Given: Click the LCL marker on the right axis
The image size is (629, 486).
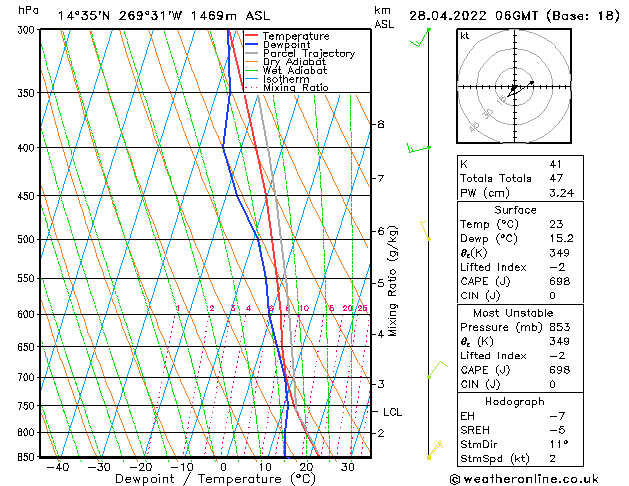Looking at the screenshot, I should (x=392, y=411).
